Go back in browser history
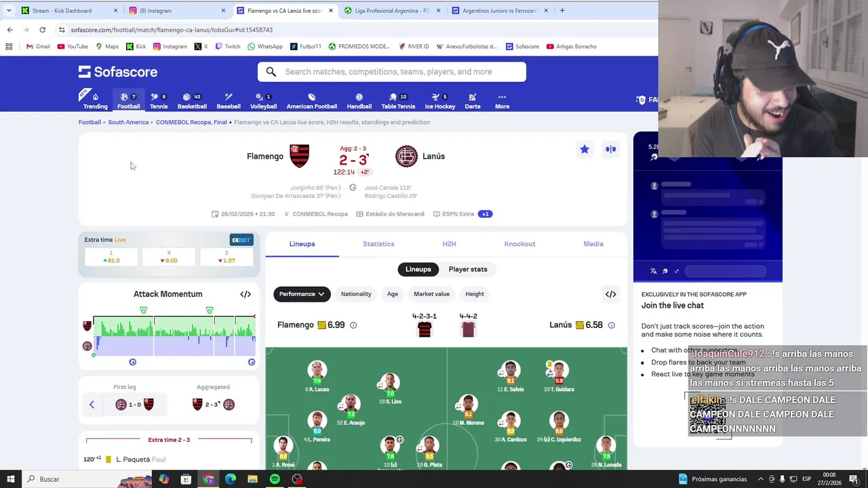868x488 pixels. pyautogui.click(x=9, y=30)
